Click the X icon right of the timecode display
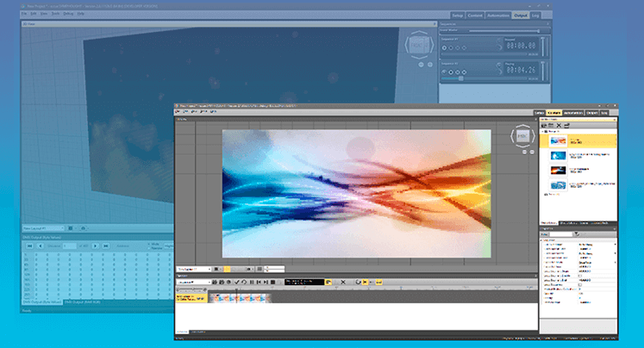The height and width of the screenshot is (348, 644). 343,283
